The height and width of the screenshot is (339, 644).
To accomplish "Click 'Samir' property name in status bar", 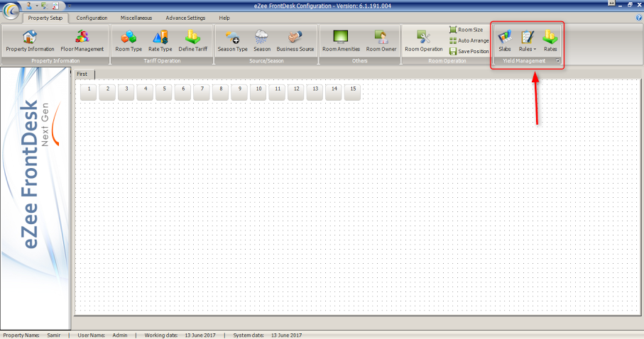I will tap(53, 335).
